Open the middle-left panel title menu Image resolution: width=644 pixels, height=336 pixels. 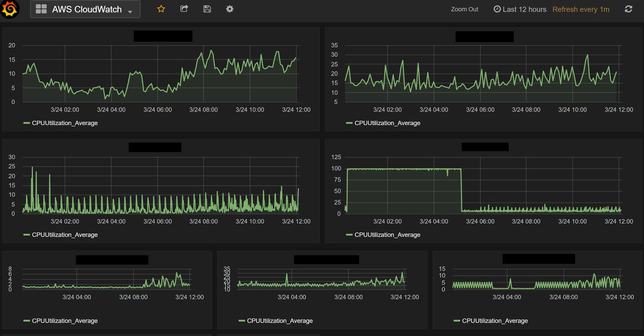155,147
